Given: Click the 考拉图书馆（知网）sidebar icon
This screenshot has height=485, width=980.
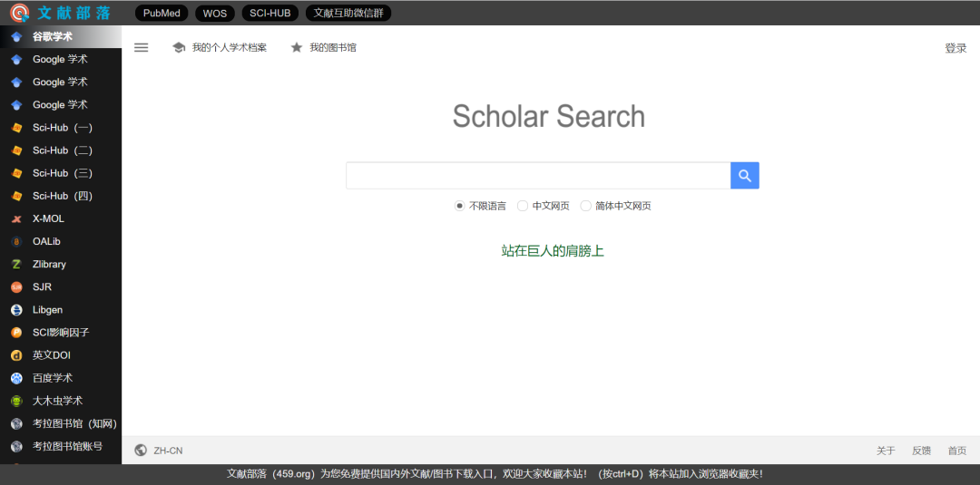Looking at the screenshot, I should tap(17, 424).
